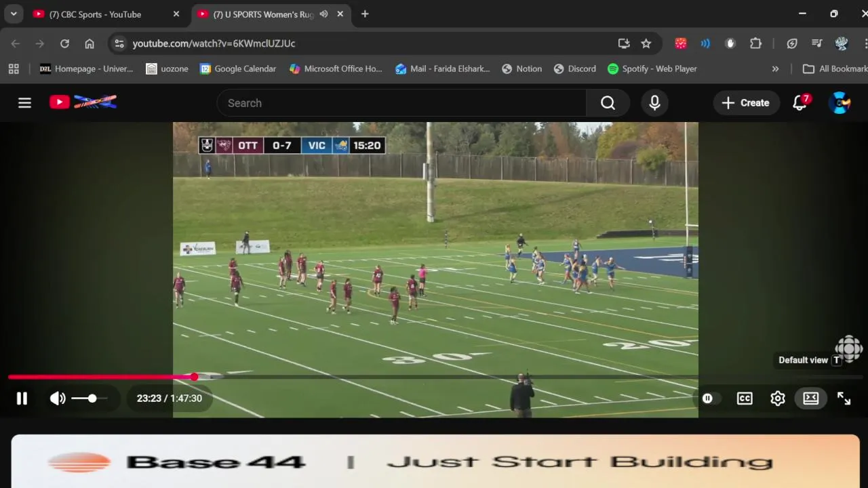Screen dimensions: 868x488
Task: Expand the tab search dropdown arrow
Action: point(14,14)
